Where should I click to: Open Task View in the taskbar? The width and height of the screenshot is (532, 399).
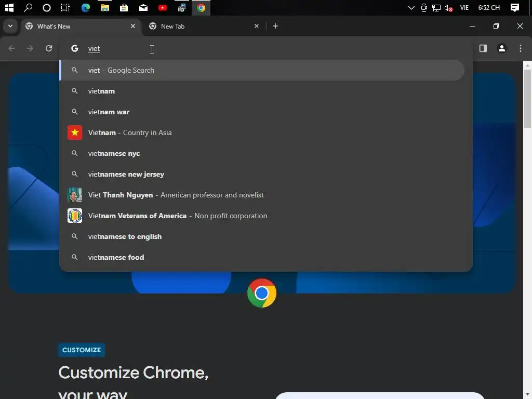click(x=65, y=7)
